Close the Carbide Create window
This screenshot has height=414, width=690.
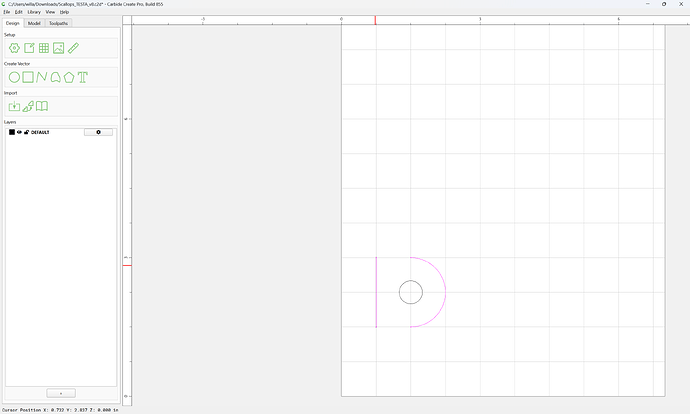click(681, 4)
